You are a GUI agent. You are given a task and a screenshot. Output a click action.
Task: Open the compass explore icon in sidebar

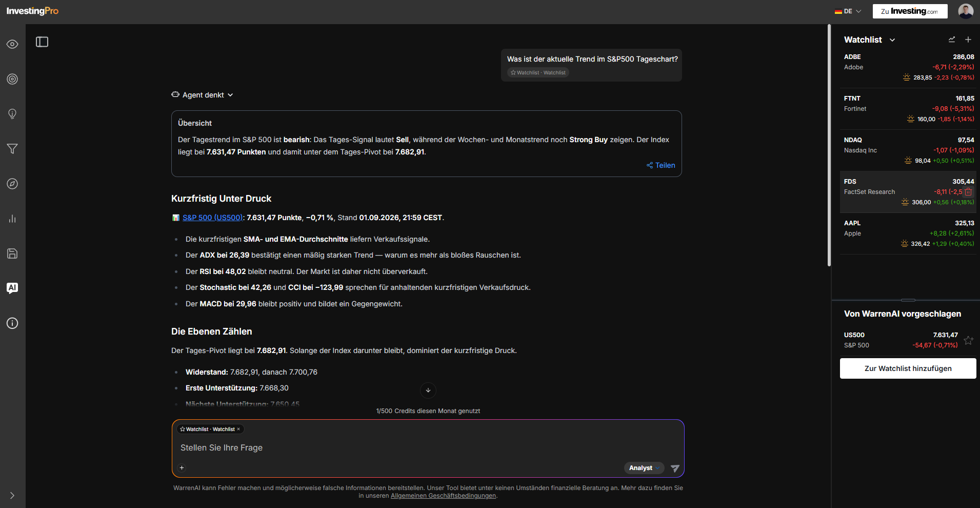coord(12,184)
